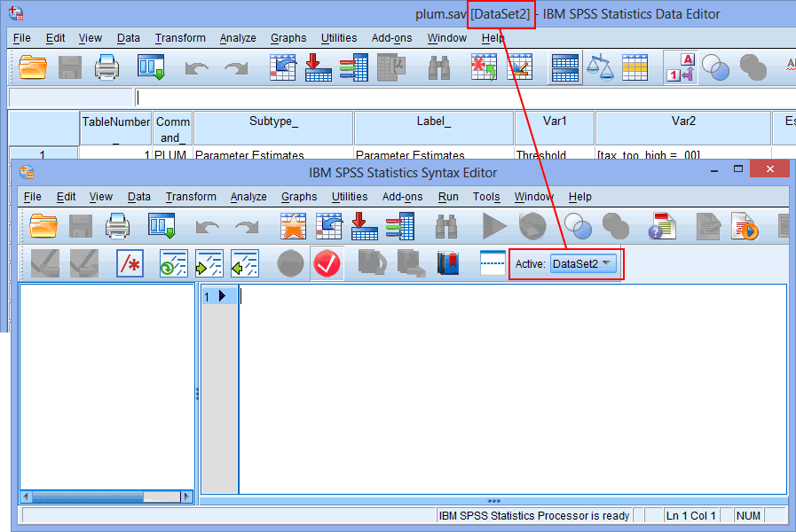796x532 pixels.
Task: Click line 1 gutter in syntax editor
Action: pos(220,296)
